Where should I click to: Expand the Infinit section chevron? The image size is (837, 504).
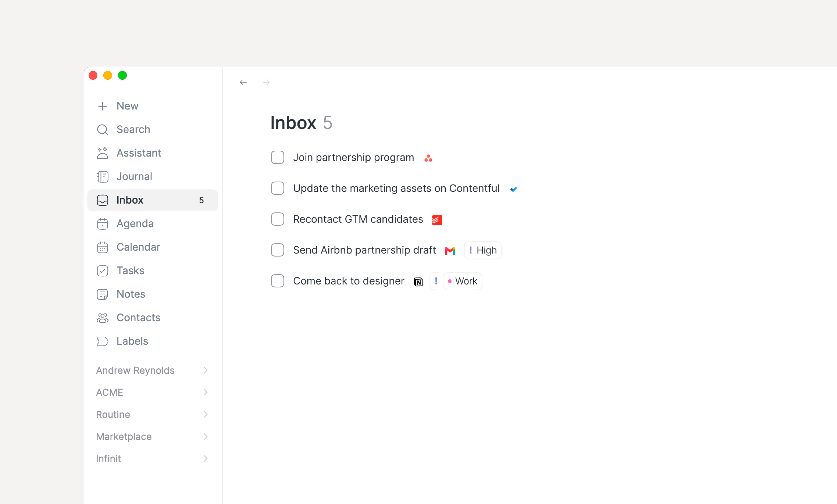pyautogui.click(x=206, y=458)
